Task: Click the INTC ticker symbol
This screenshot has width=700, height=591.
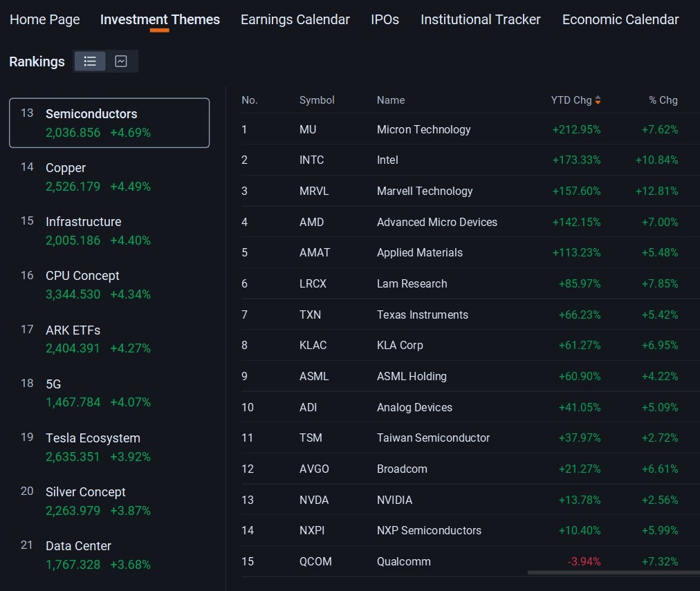Action: 311,160
